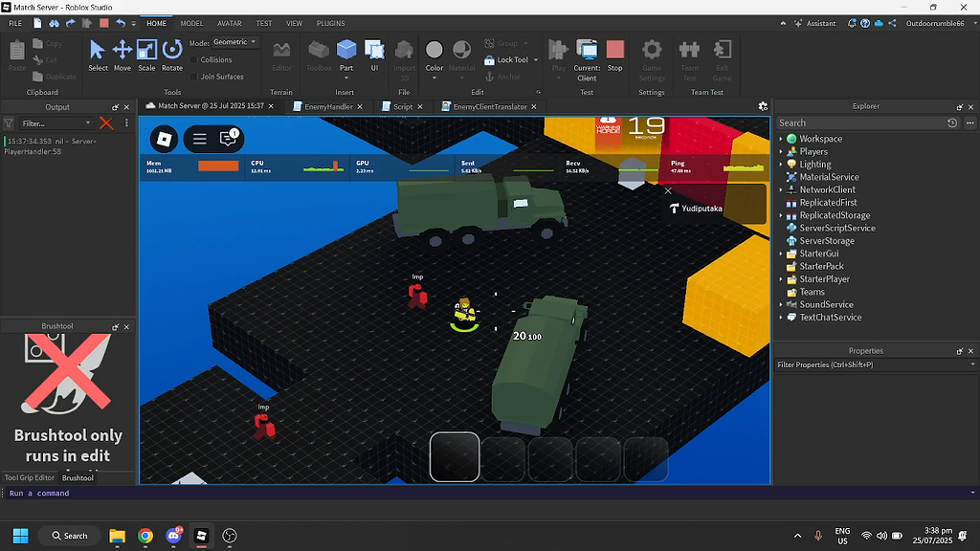This screenshot has height=551, width=980.
Task: Switch view with Current Client icon
Action: click(587, 55)
